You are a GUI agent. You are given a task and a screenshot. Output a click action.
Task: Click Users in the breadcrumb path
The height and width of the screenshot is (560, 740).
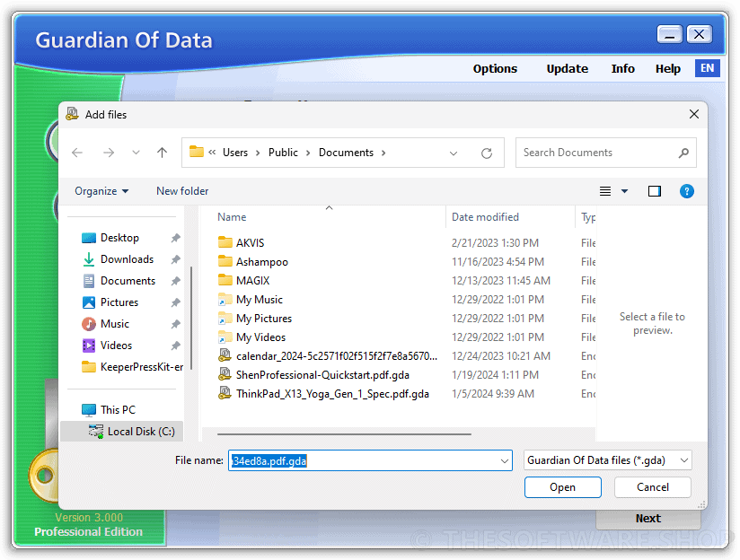point(235,153)
